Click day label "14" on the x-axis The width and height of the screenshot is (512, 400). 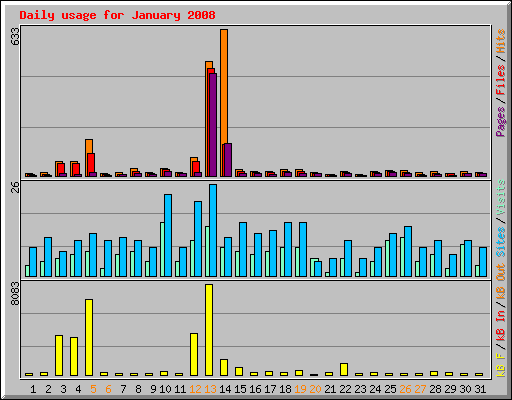tap(225, 389)
